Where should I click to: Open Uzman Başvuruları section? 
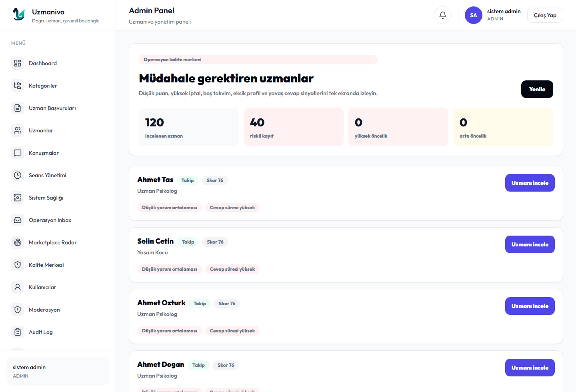click(x=58, y=108)
